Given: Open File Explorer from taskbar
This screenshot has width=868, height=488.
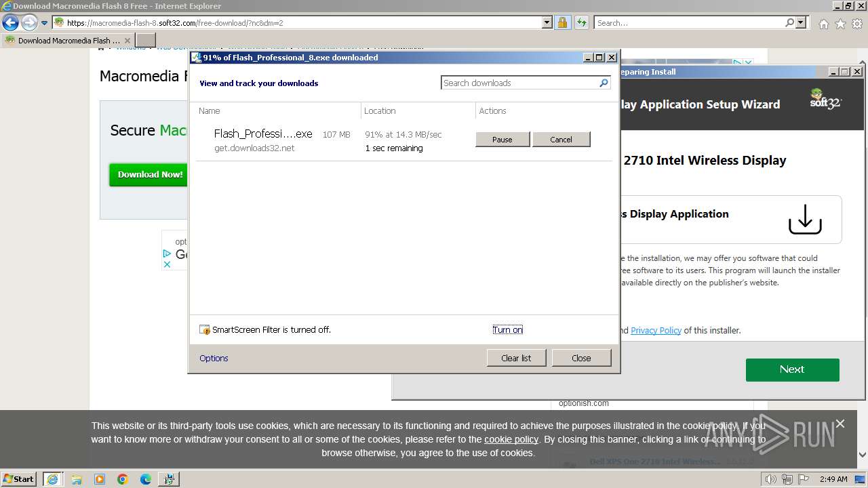Looking at the screenshot, I should 77,479.
